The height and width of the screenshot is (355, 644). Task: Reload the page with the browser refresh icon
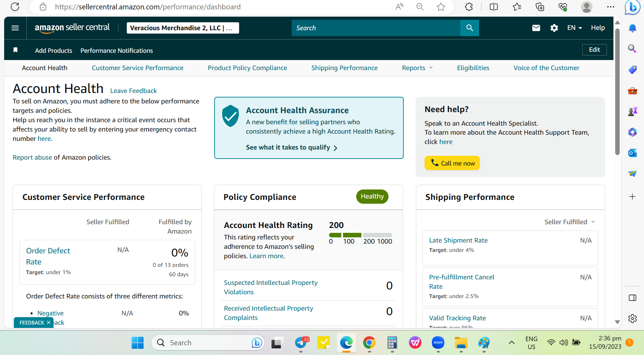pyautogui.click(x=15, y=7)
